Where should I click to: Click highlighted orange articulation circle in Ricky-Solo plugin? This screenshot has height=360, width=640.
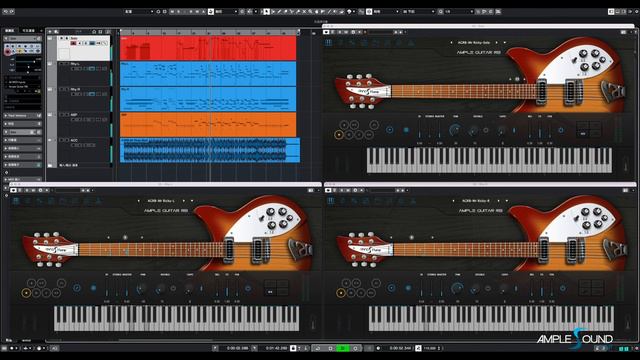[x=338, y=135]
